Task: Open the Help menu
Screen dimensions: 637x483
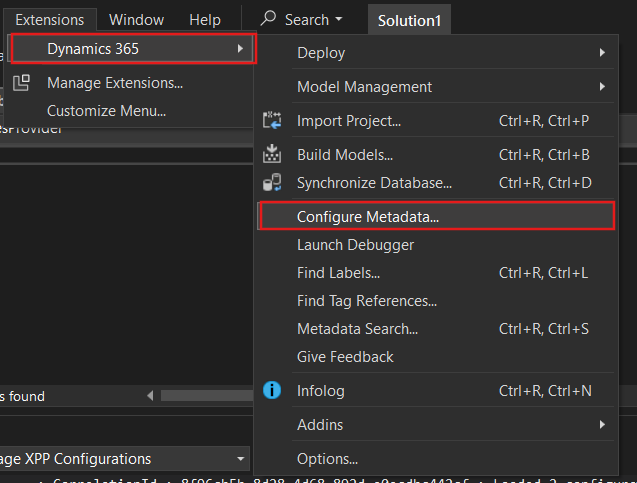Action: (205, 19)
